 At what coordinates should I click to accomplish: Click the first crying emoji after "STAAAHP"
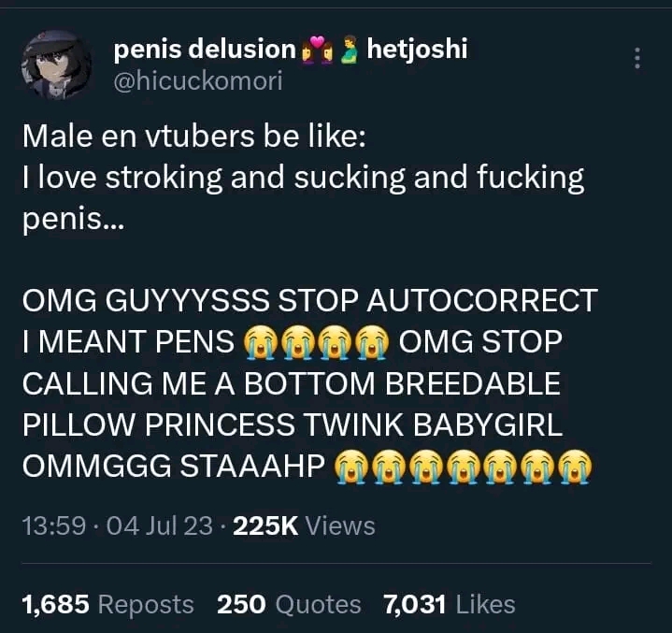pyautogui.click(x=351, y=467)
